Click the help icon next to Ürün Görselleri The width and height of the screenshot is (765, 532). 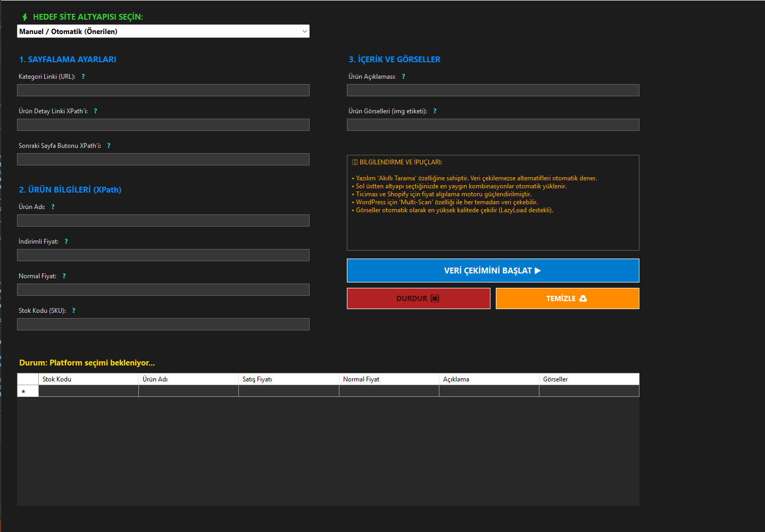435,111
